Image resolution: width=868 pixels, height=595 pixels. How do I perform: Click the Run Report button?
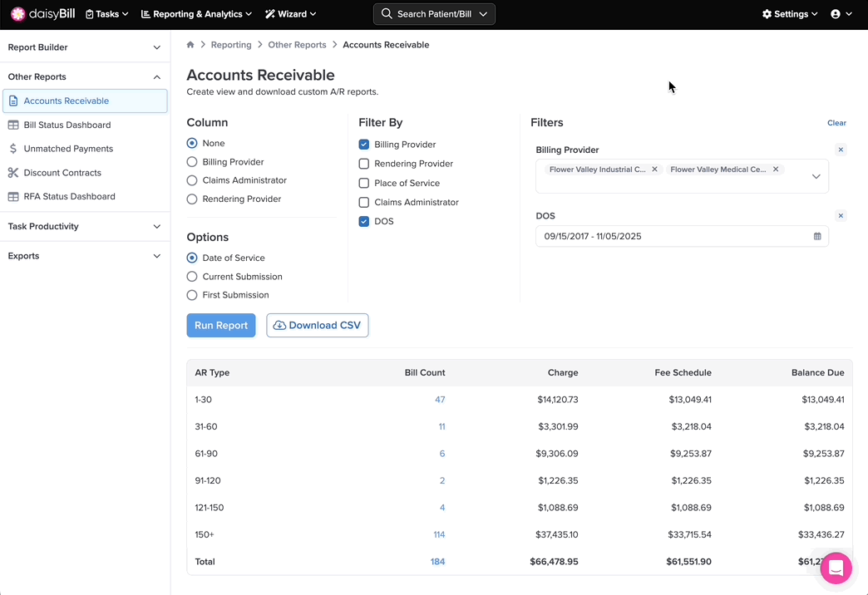pos(221,326)
